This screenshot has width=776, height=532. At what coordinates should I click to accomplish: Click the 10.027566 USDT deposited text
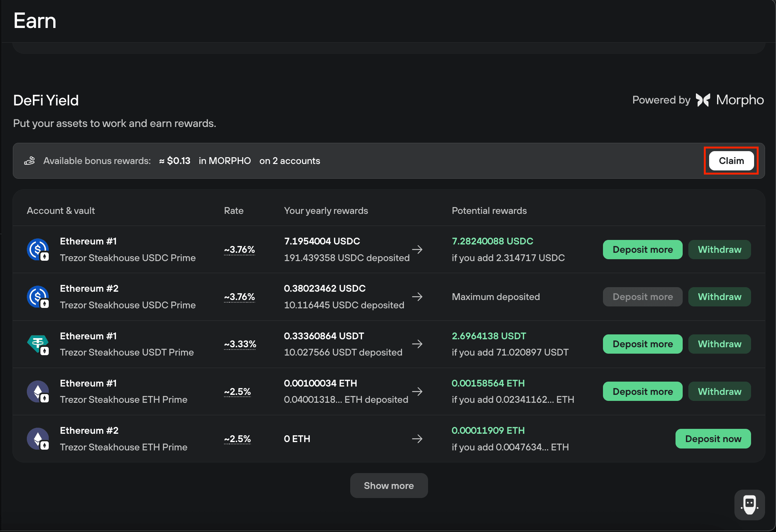click(x=343, y=352)
